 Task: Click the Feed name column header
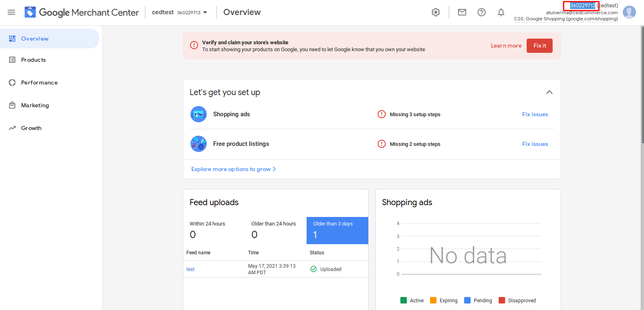coord(199,253)
